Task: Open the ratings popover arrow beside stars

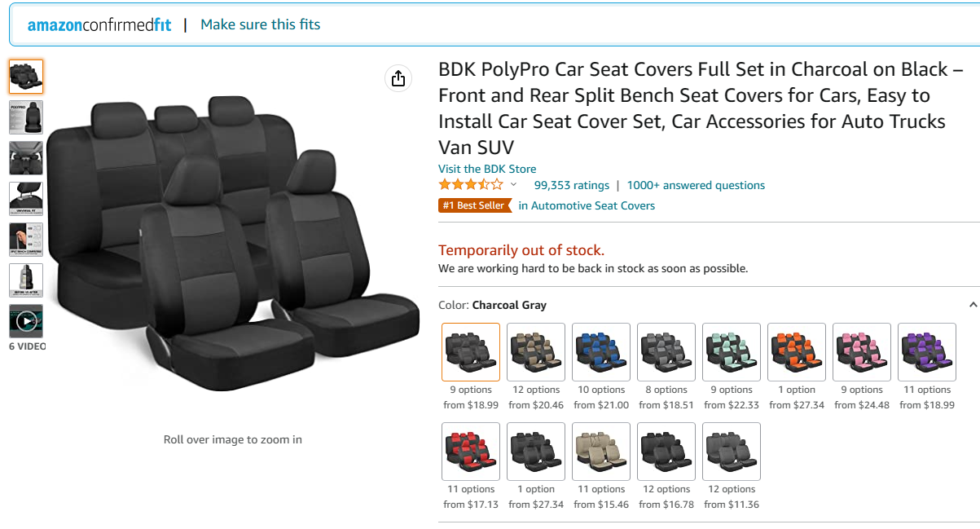Action: pyautogui.click(x=513, y=185)
